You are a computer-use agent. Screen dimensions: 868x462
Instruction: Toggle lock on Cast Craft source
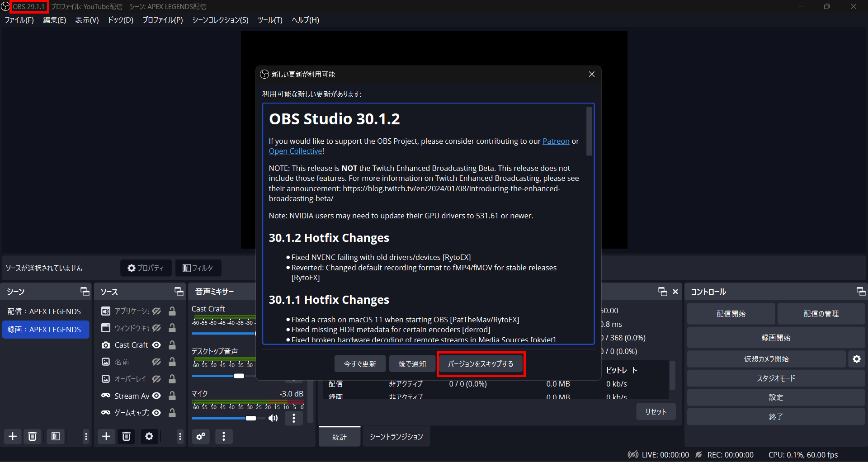(172, 345)
